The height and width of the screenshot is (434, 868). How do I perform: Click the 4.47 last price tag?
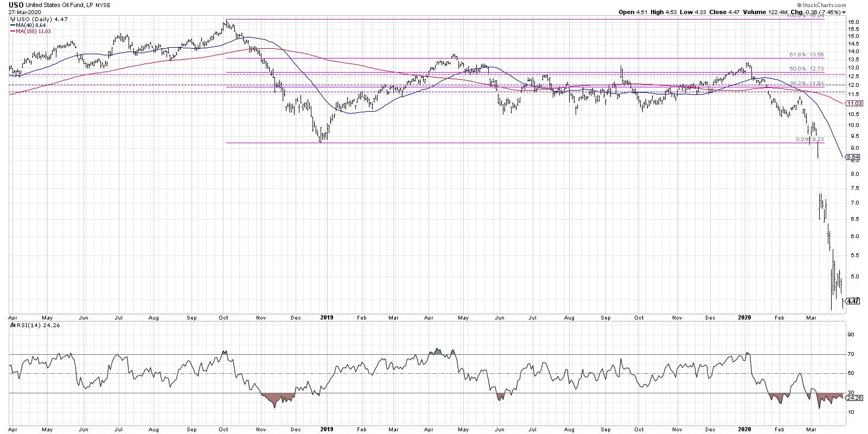click(x=853, y=301)
